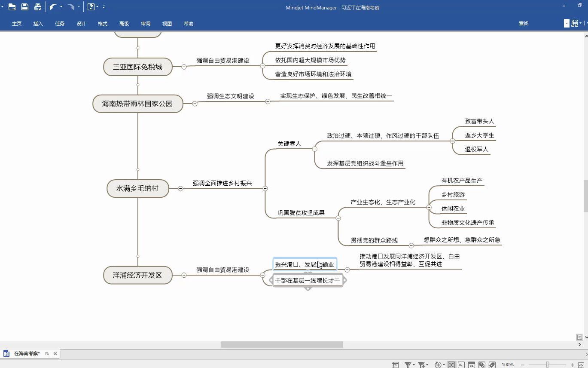
Task: Collapse the 洋浦经济开发区 branch
Action: click(184, 275)
